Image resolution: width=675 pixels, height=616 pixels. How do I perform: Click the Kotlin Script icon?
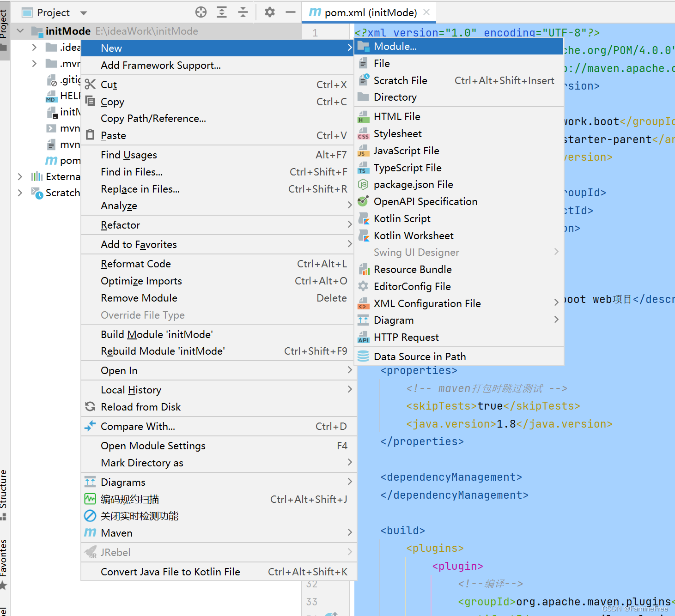[364, 218]
